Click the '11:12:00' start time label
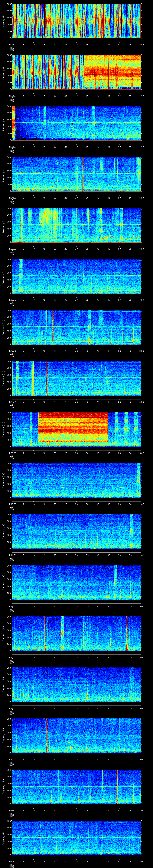The height and width of the screenshot is (868, 153). 12,606
